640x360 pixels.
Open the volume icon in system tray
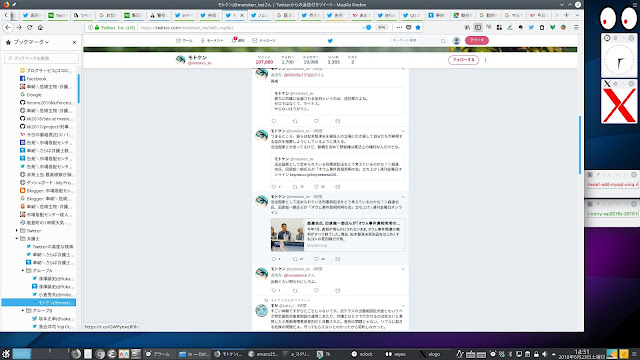coord(544,354)
